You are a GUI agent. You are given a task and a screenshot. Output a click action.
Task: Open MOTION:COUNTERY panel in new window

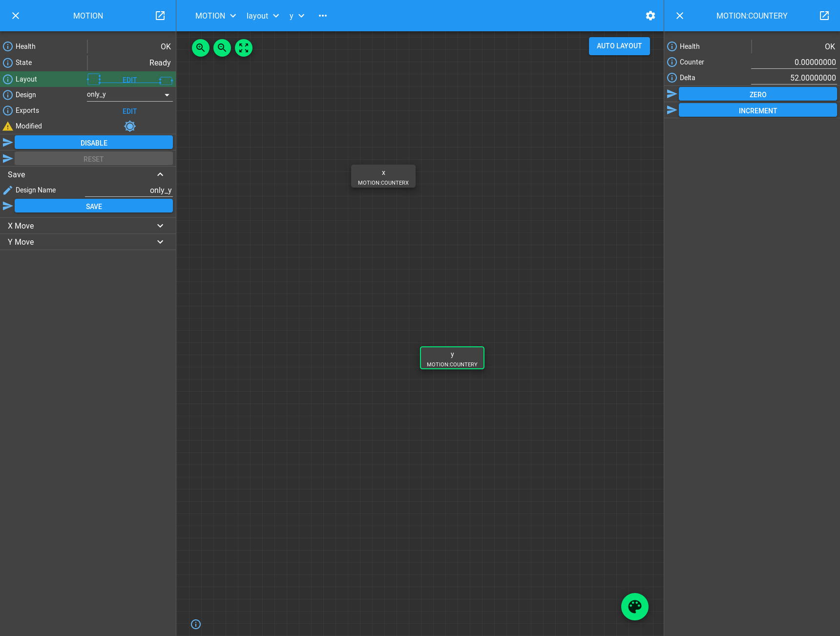(824, 16)
